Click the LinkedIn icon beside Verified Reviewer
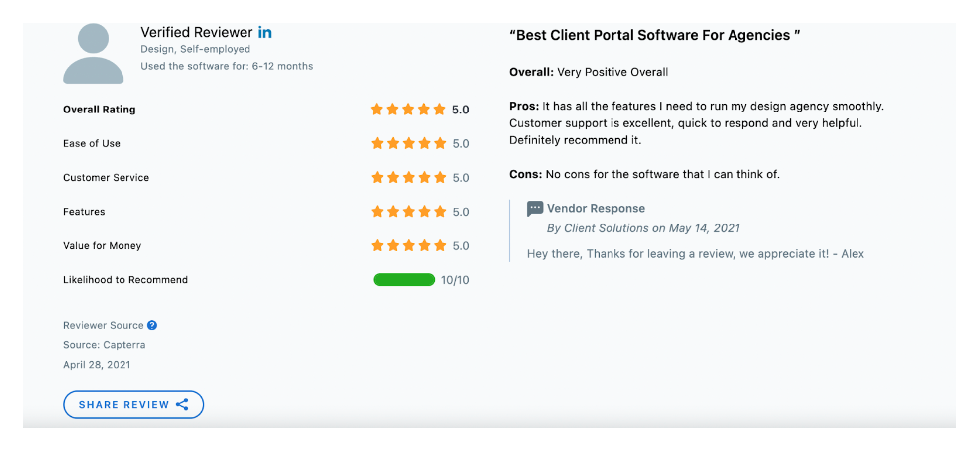980x449 pixels. (x=264, y=33)
